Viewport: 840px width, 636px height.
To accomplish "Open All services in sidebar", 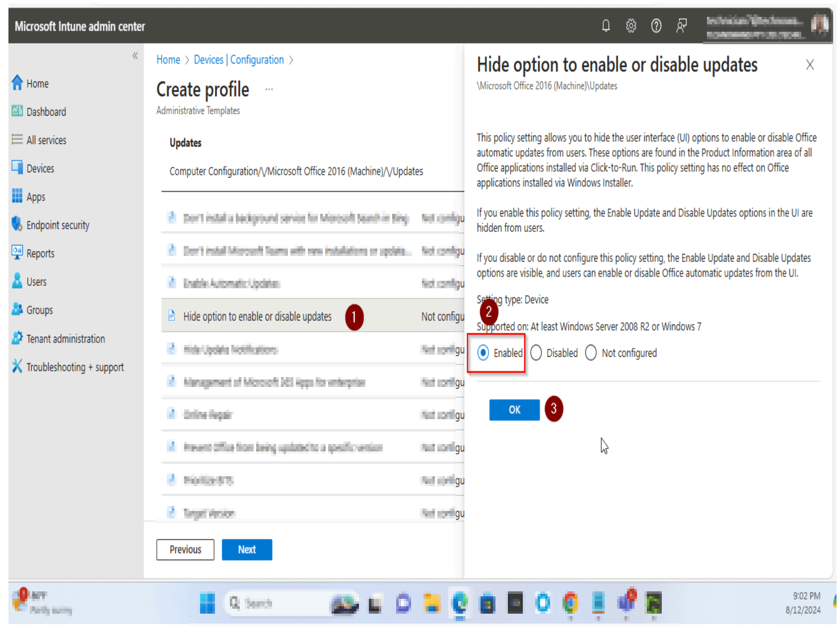I will click(46, 140).
